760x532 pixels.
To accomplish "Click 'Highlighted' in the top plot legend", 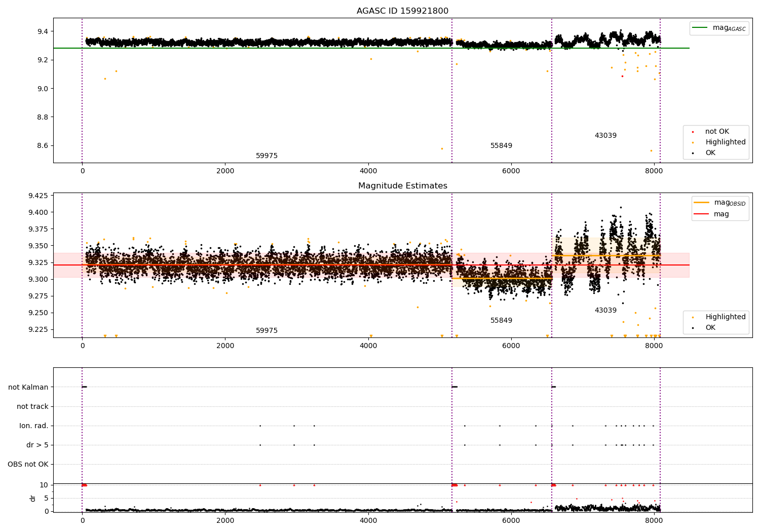I will click(726, 142).
